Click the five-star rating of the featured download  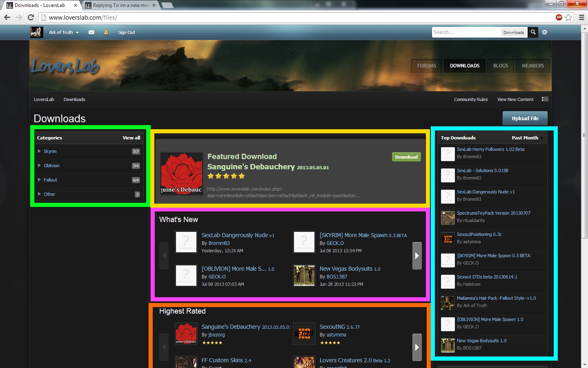pyautogui.click(x=226, y=176)
